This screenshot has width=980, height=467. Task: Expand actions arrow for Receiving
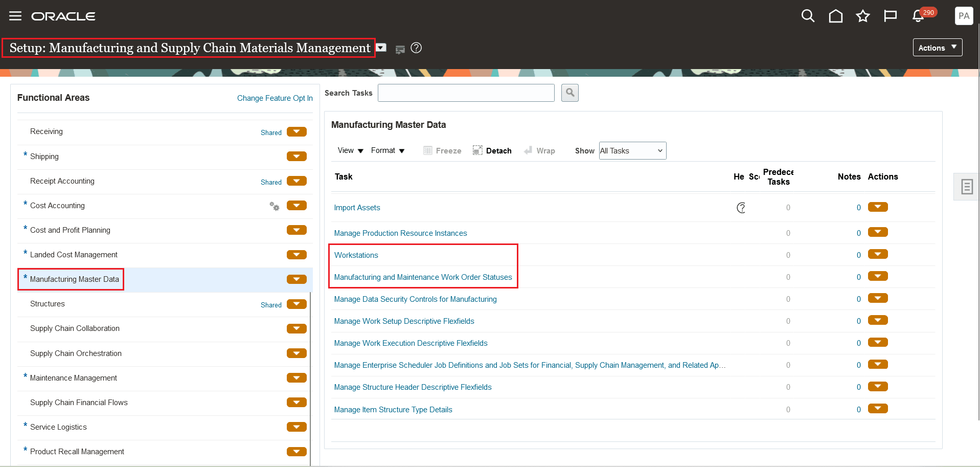(297, 132)
